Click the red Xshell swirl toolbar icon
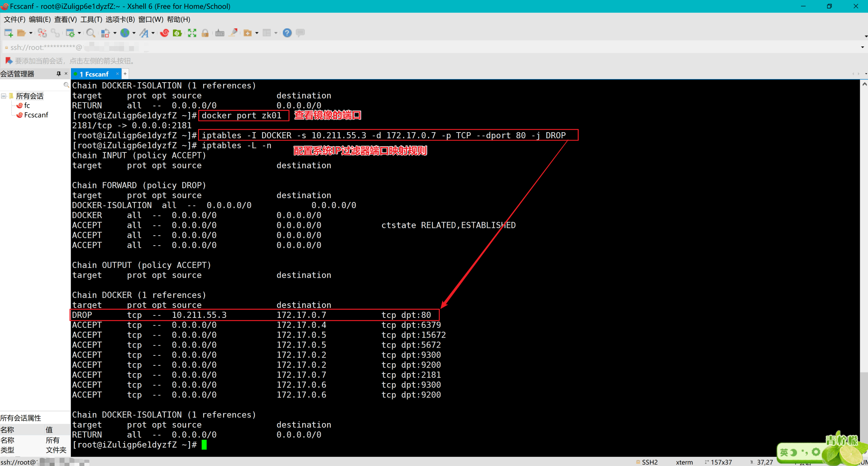This screenshot has height=466, width=868. click(x=164, y=33)
